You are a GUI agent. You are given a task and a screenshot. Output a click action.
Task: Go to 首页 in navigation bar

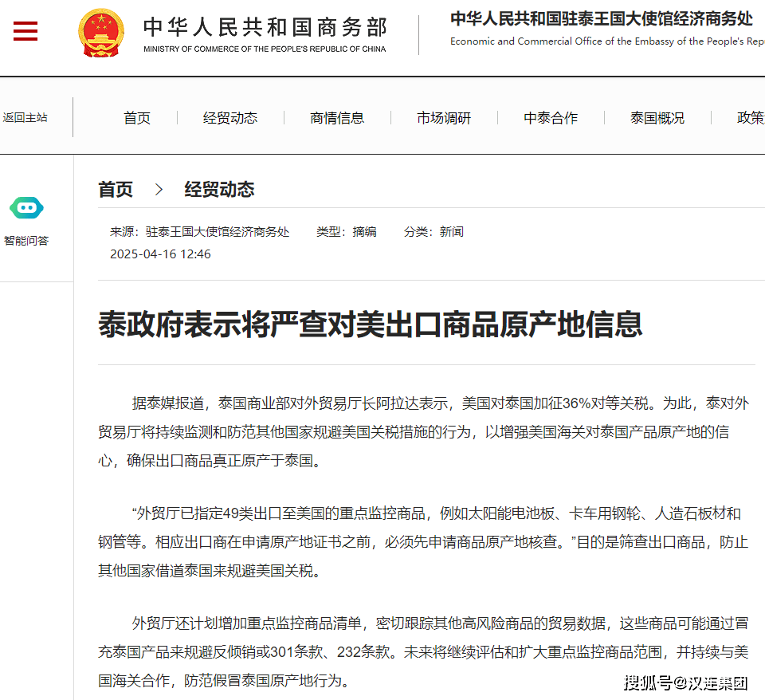point(136,118)
